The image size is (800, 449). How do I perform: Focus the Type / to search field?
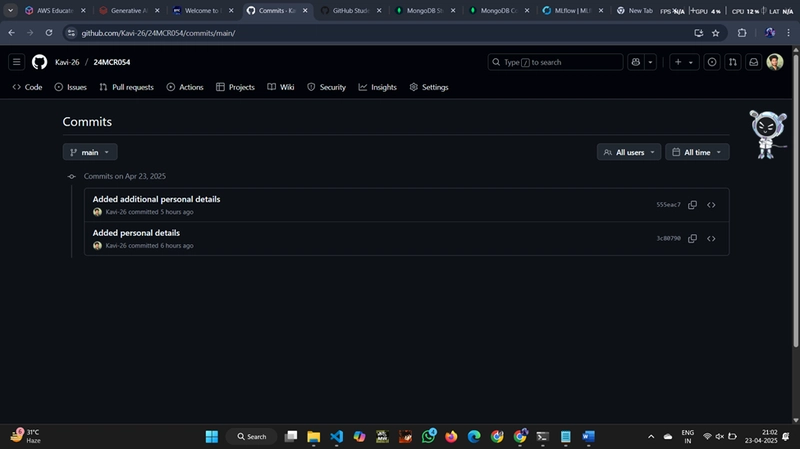pos(555,62)
